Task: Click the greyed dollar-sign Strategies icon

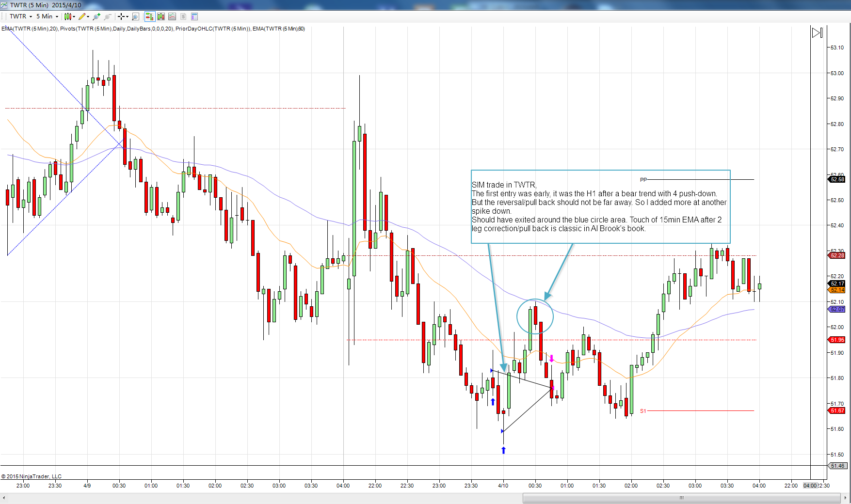Action: 183,16
